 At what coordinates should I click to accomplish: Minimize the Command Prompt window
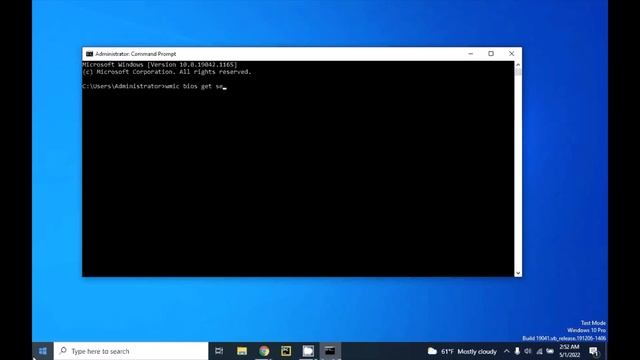(471, 53)
